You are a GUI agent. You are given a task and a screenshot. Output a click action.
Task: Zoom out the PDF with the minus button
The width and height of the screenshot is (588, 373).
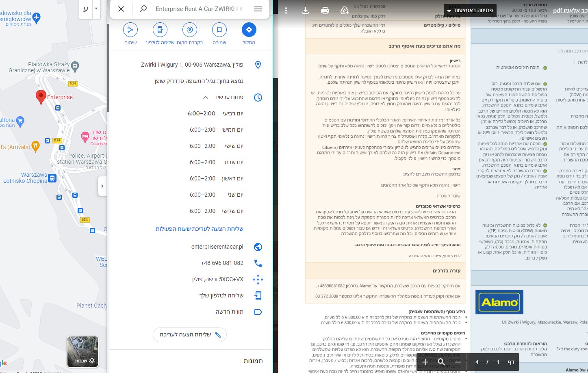458,362
